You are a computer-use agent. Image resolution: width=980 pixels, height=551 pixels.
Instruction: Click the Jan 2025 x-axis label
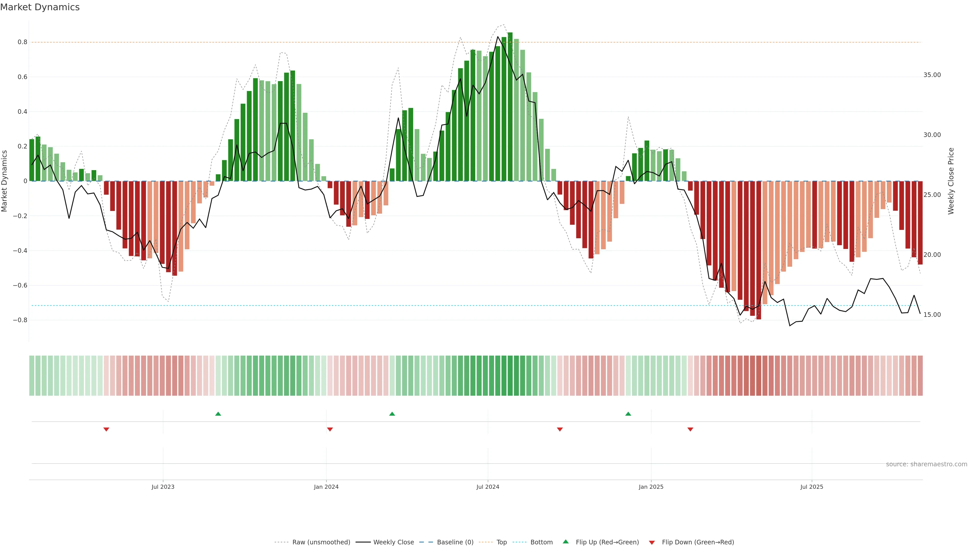[651, 487]
